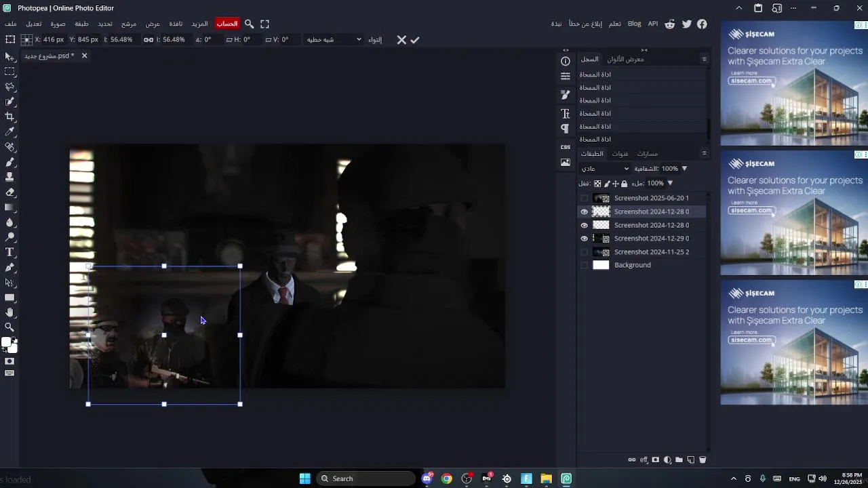
Task: Select the Path Select tool
Action: [x=9, y=283]
